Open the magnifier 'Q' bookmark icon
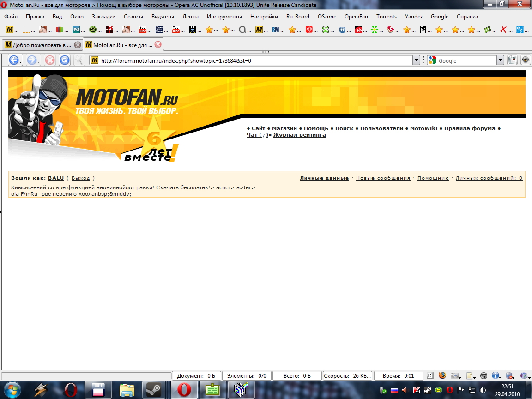This screenshot has height=399, width=532. [242, 30]
